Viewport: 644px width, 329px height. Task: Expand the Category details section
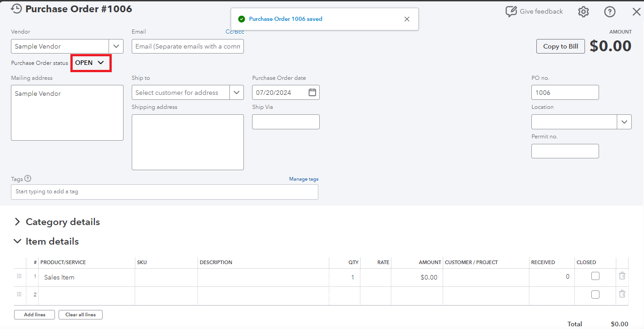point(17,222)
